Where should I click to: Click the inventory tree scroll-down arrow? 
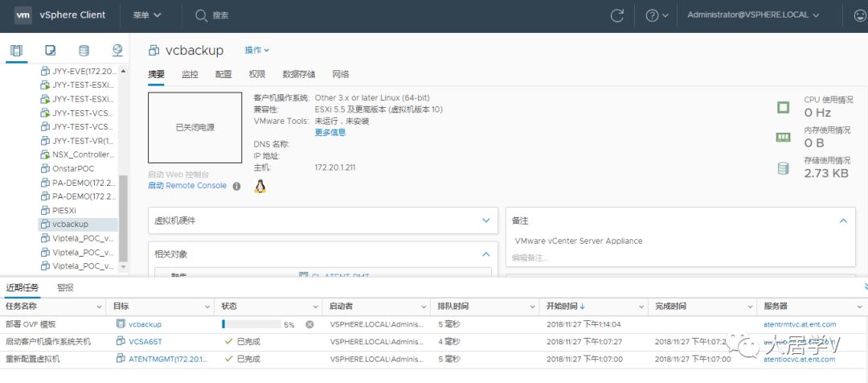click(x=123, y=266)
